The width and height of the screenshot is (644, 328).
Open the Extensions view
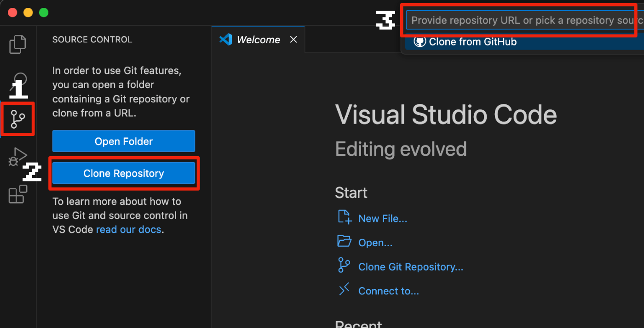click(x=18, y=194)
